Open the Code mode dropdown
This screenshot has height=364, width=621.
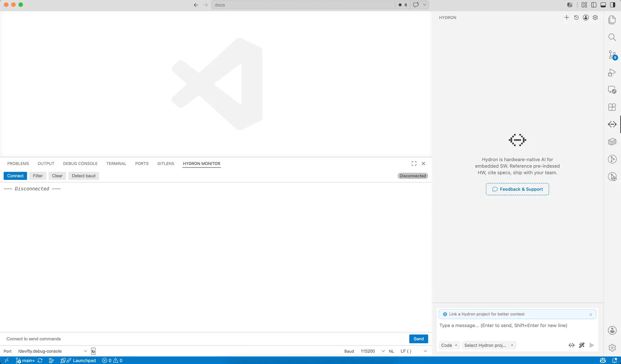pyautogui.click(x=449, y=345)
